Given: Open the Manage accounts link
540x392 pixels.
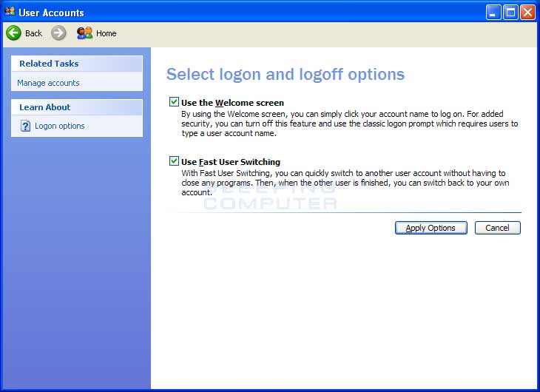Looking at the screenshot, I should pyautogui.click(x=48, y=83).
